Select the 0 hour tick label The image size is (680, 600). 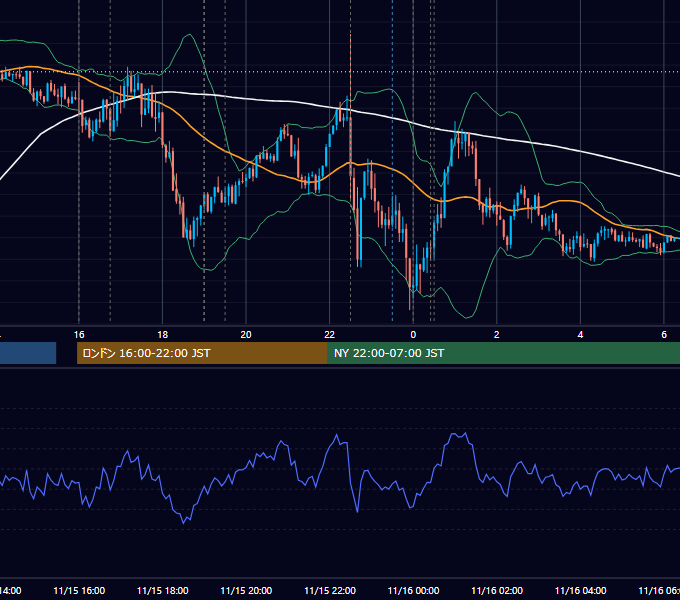(x=413, y=335)
